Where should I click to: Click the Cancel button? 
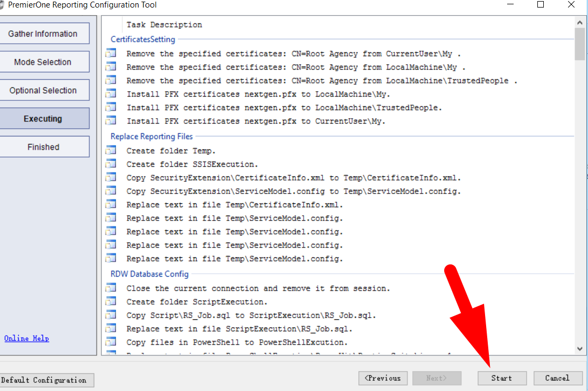coord(558,378)
